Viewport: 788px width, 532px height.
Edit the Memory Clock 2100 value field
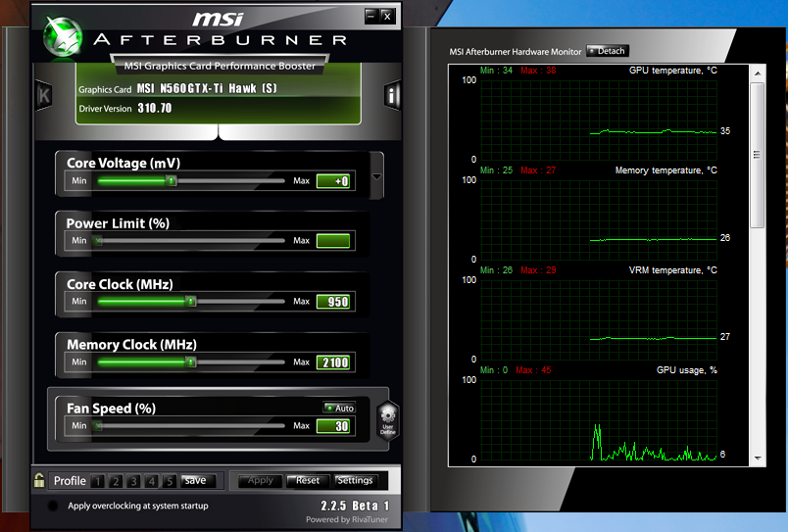pyautogui.click(x=333, y=363)
